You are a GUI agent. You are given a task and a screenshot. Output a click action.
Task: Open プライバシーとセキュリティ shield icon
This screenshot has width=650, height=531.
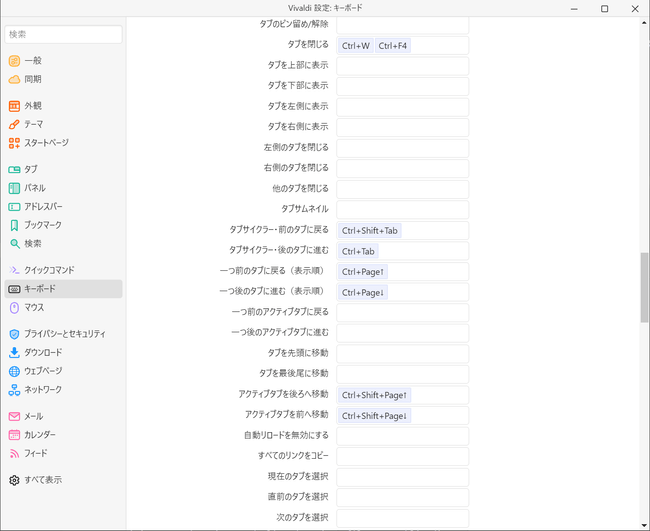[x=14, y=334]
